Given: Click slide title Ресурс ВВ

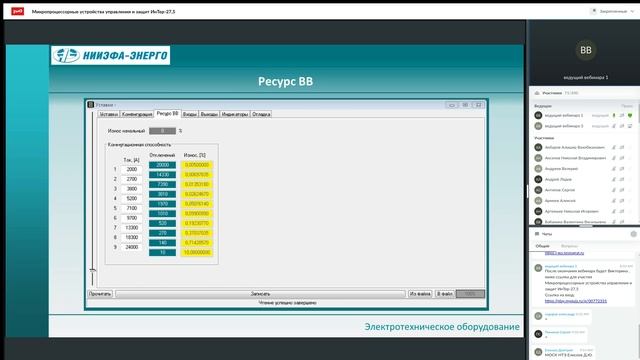Looking at the screenshot, I should [285, 81].
